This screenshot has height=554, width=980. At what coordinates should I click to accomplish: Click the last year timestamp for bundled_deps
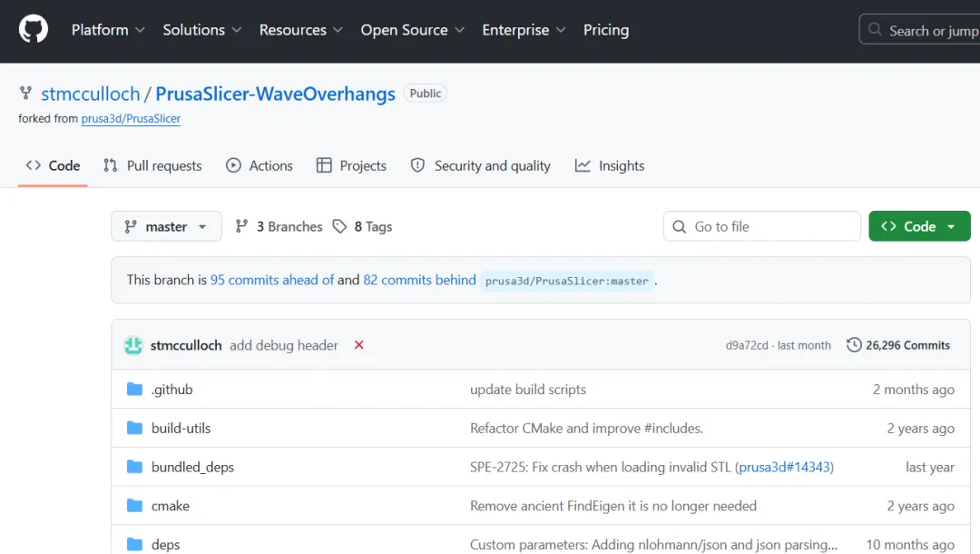click(x=930, y=467)
